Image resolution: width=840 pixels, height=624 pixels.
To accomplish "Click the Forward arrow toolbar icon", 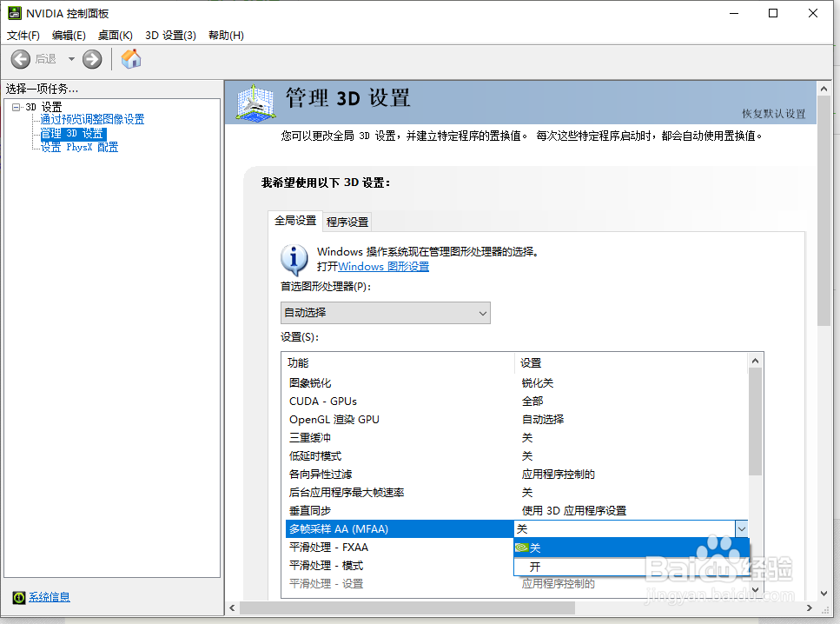I will (92, 59).
